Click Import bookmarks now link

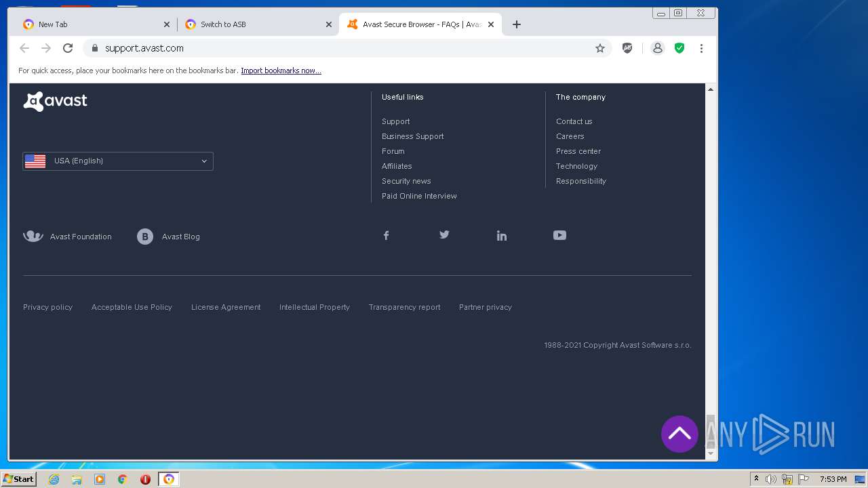[281, 70]
